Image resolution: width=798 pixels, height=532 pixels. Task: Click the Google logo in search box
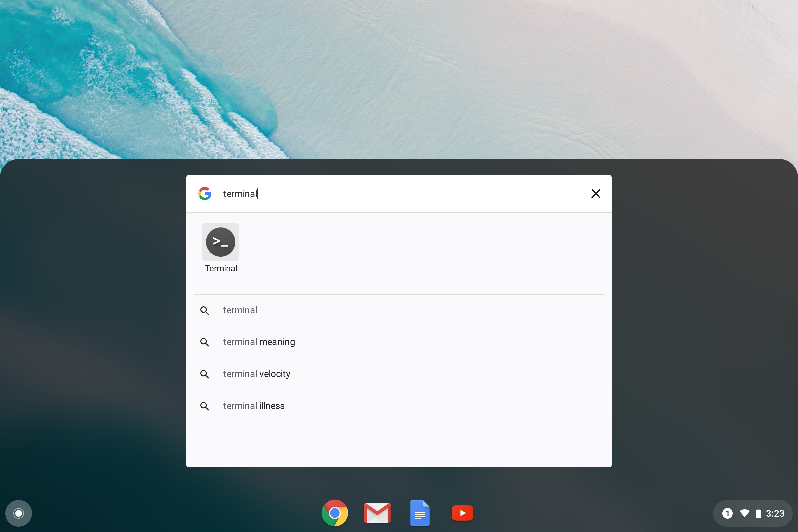coord(205,194)
